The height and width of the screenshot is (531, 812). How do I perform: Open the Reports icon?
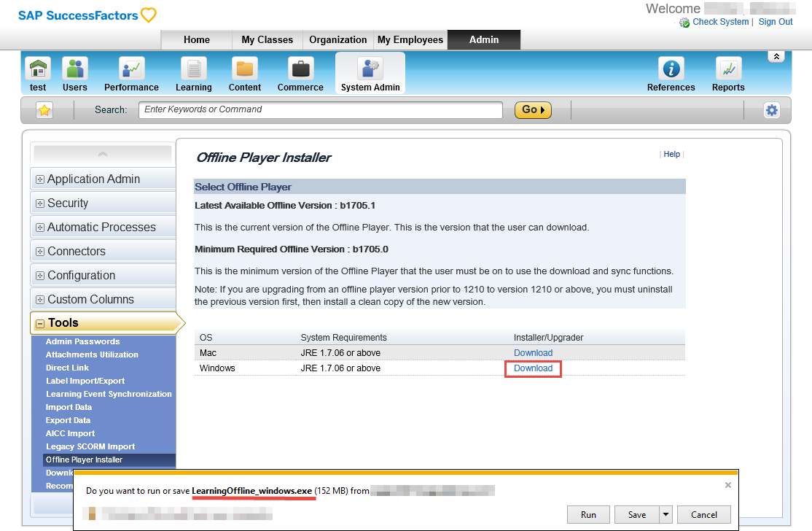tap(728, 69)
